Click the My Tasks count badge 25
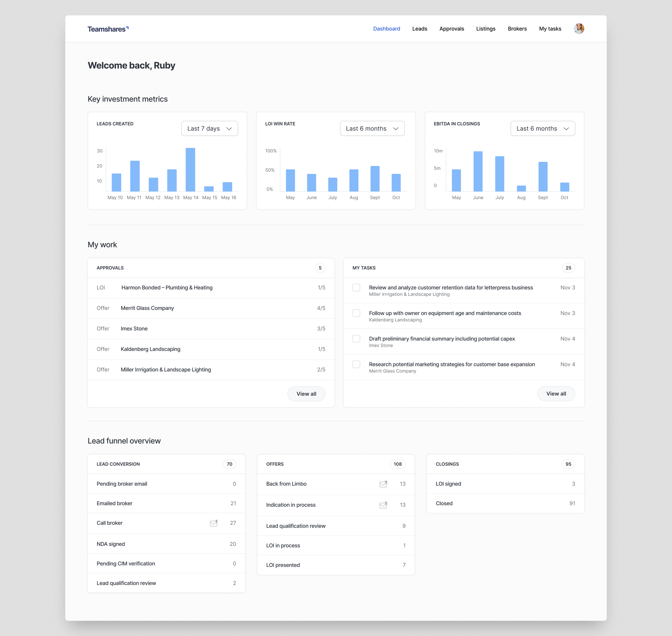The height and width of the screenshot is (636, 672). click(568, 268)
